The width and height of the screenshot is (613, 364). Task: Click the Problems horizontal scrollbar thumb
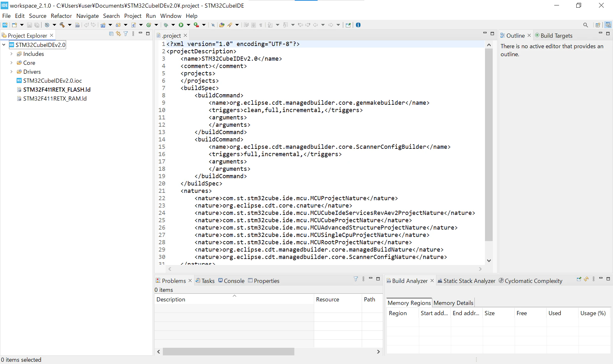tap(228, 352)
